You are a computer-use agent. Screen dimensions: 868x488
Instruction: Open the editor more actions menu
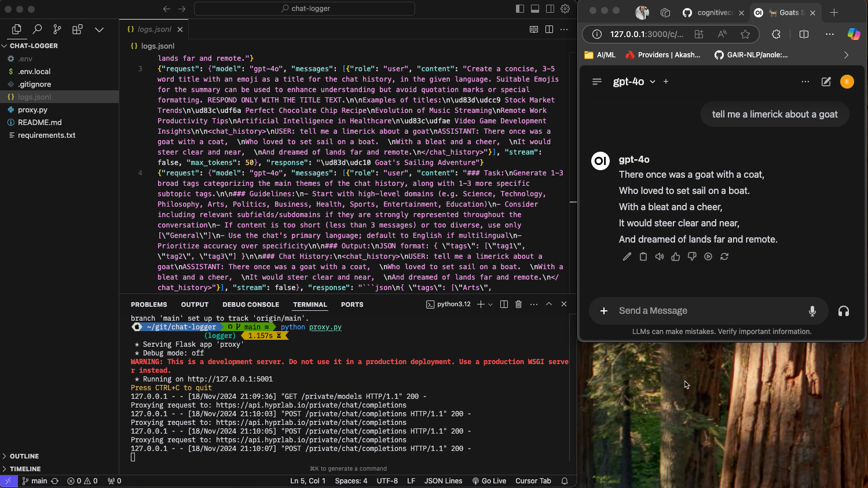(x=564, y=30)
